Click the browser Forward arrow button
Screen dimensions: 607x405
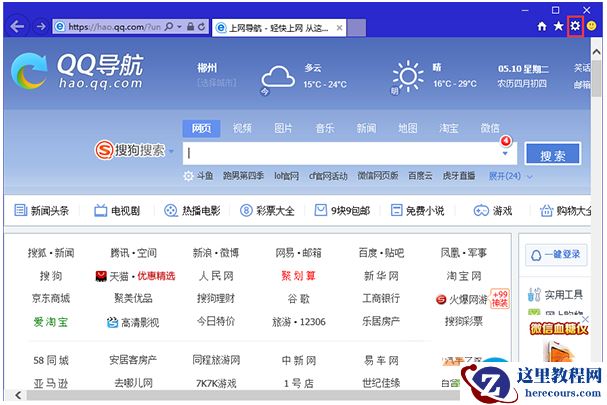[41, 27]
